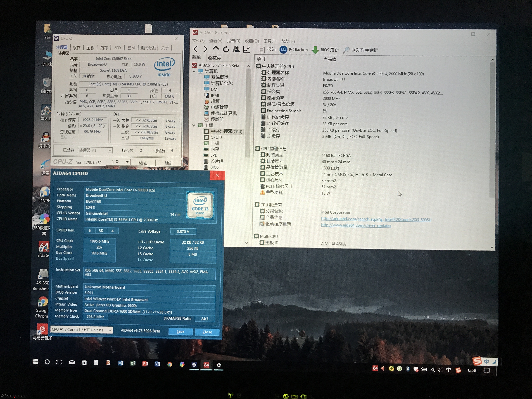
Task: Open PowerPoint from the taskbar
Action: tap(145, 364)
